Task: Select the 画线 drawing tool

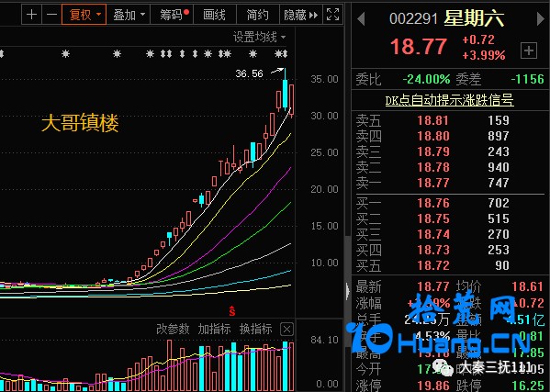Action: click(214, 15)
